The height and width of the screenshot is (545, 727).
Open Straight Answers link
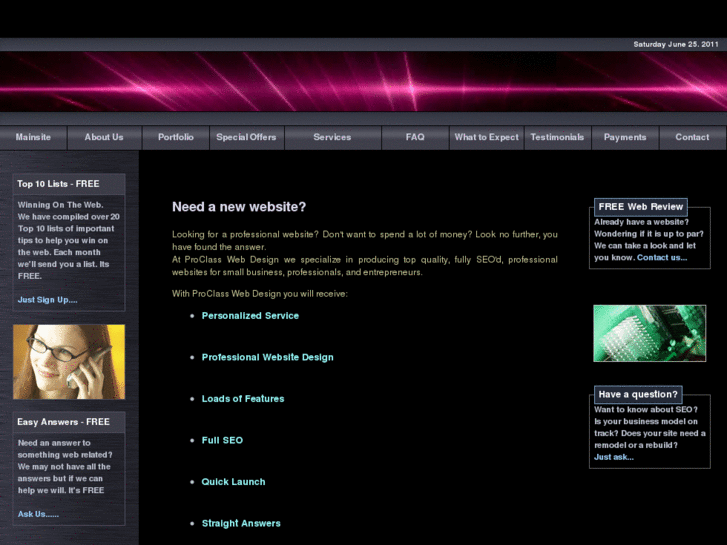[x=241, y=523]
